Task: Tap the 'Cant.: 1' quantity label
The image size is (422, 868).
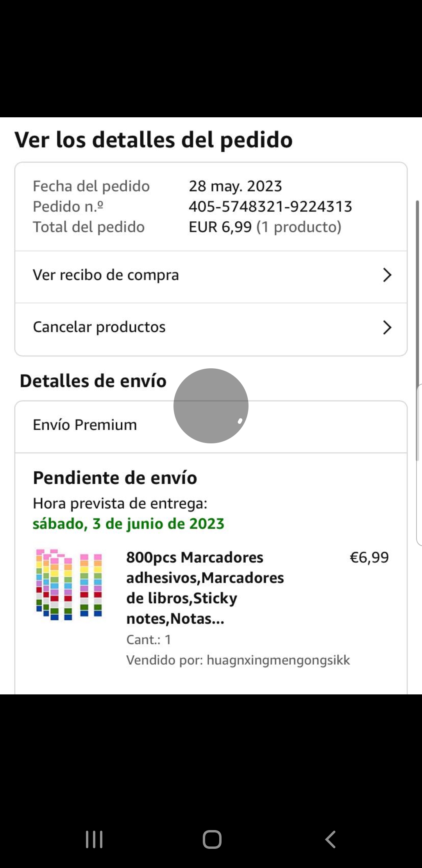Action: [148, 640]
